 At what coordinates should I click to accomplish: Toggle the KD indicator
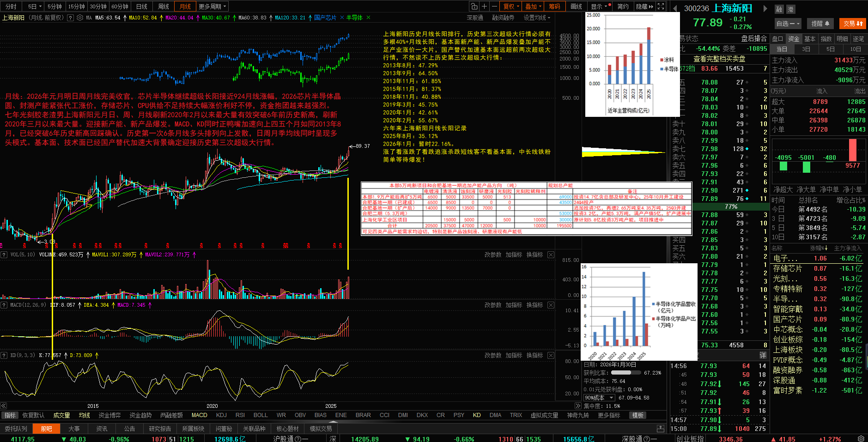pos(477,415)
